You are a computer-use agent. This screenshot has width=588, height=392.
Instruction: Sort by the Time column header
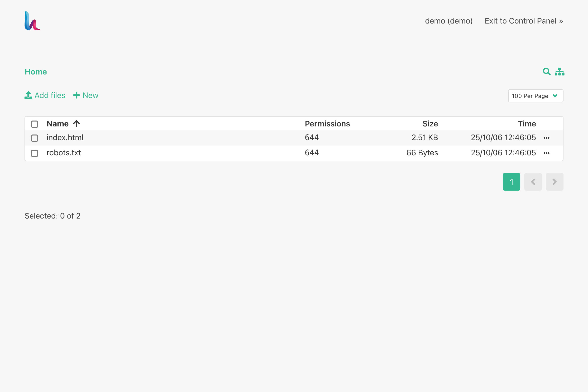[x=527, y=124]
